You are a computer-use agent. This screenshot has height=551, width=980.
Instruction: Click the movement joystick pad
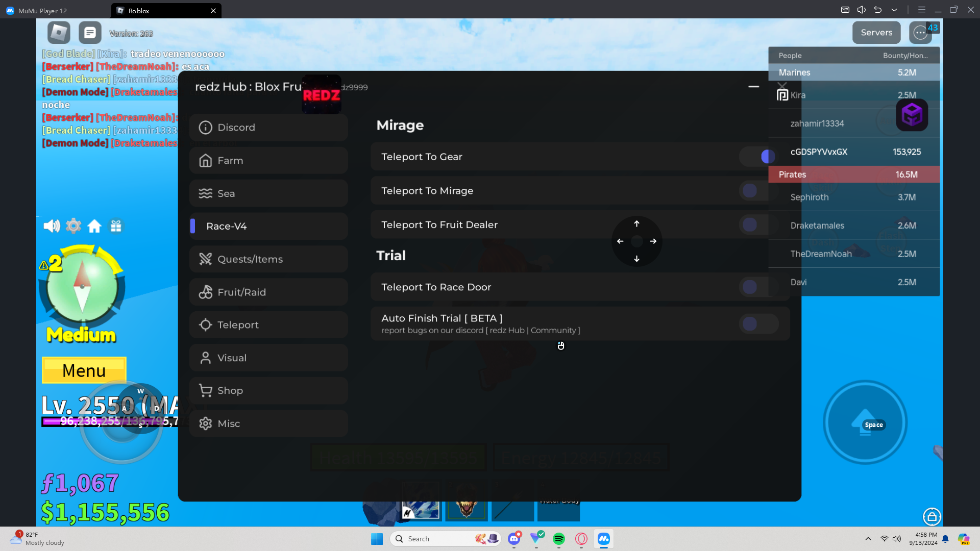[x=121, y=422]
